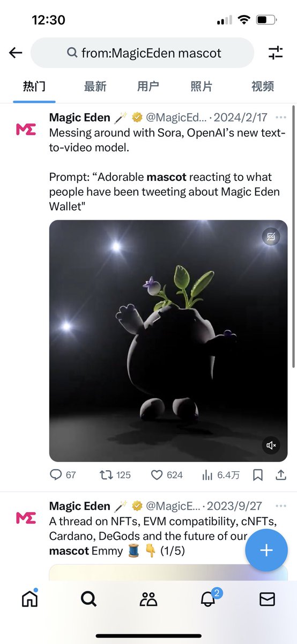The width and height of the screenshot is (297, 644).
Task: Select the 照片 tab
Action: (202, 86)
